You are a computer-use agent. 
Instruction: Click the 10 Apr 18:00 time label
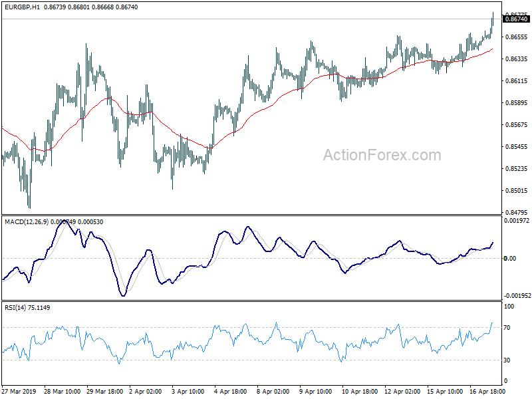(360, 392)
